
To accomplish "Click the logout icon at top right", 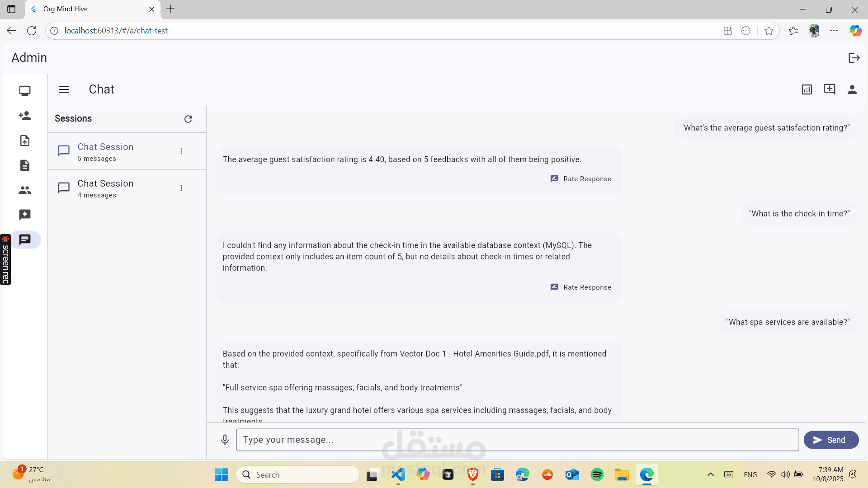I will point(854,58).
